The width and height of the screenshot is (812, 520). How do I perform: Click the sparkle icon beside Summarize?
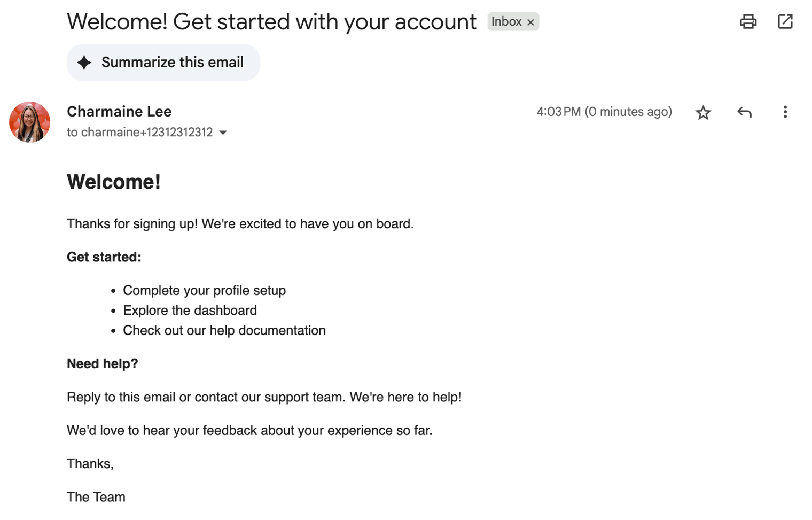(x=84, y=63)
